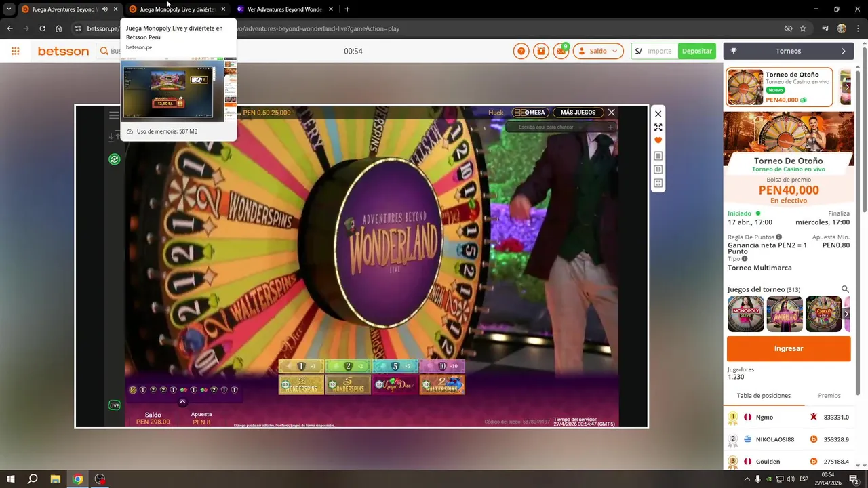Image resolution: width=868 pixels, height=488 pixels.
Task: Choose two-game split view layout
Action: (658, 169)
